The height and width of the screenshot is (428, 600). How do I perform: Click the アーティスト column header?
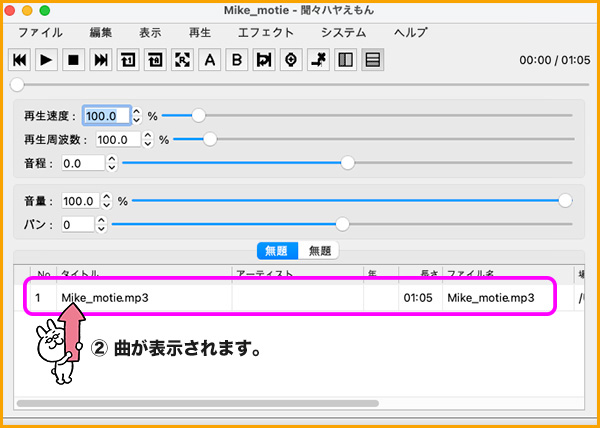point(297,273)
